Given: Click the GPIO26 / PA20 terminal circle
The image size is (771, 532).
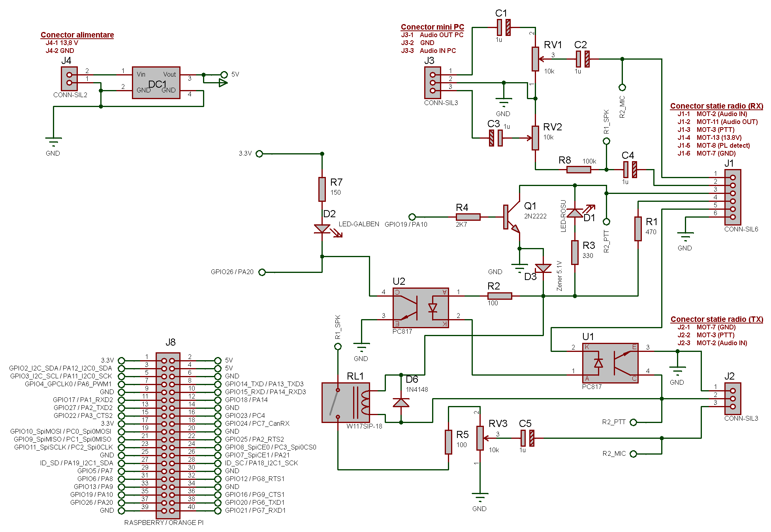Looking at the screenshot, I should tap(262, 272).
